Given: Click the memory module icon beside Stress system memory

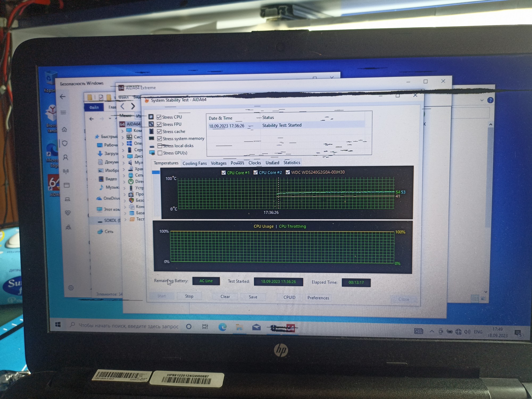Looking at the screenshot, I should pos(152,138).
